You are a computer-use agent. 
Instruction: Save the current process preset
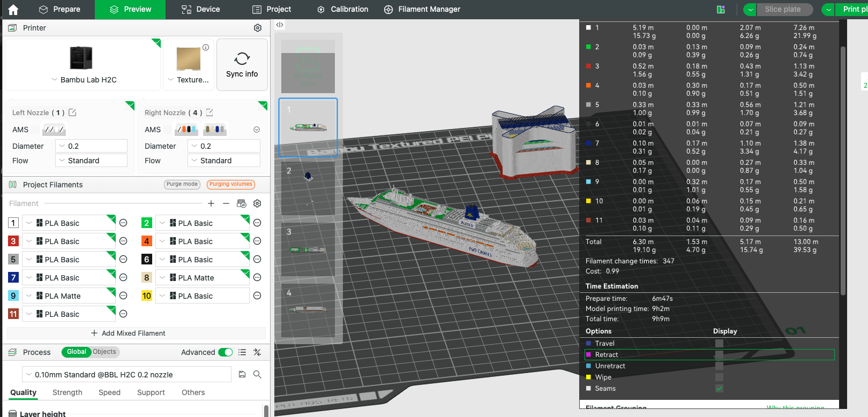point(242,375)
